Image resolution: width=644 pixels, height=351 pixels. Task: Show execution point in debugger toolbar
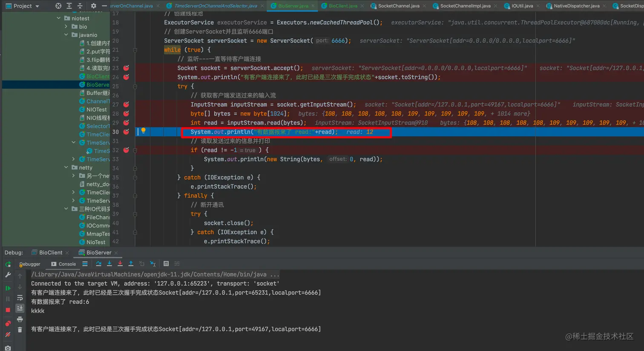[x=85, y=264]
